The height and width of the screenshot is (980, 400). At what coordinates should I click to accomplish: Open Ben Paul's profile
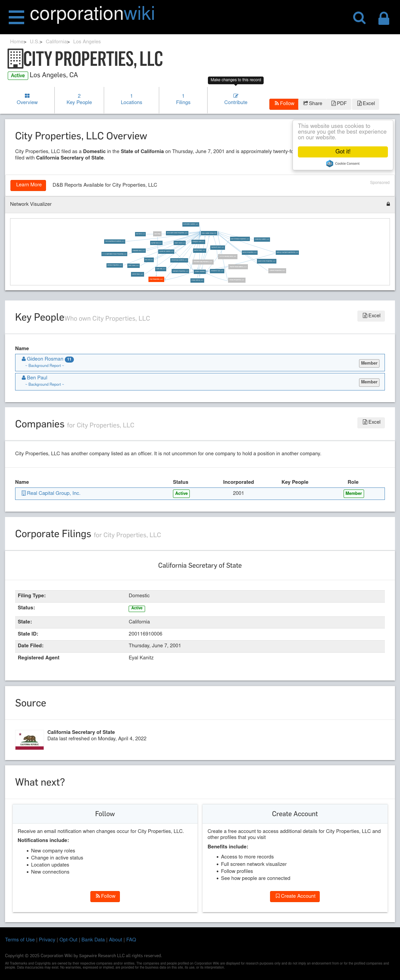37,378
